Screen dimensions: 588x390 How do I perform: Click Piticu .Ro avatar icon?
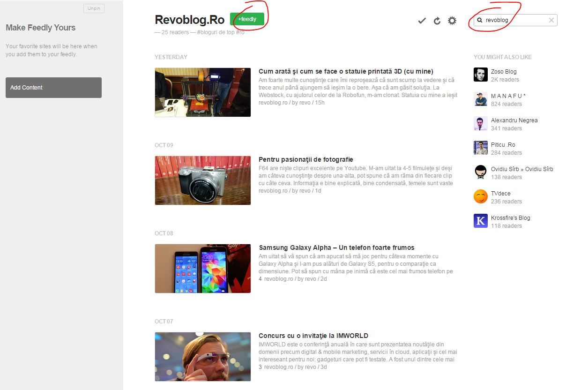[481, 148]
